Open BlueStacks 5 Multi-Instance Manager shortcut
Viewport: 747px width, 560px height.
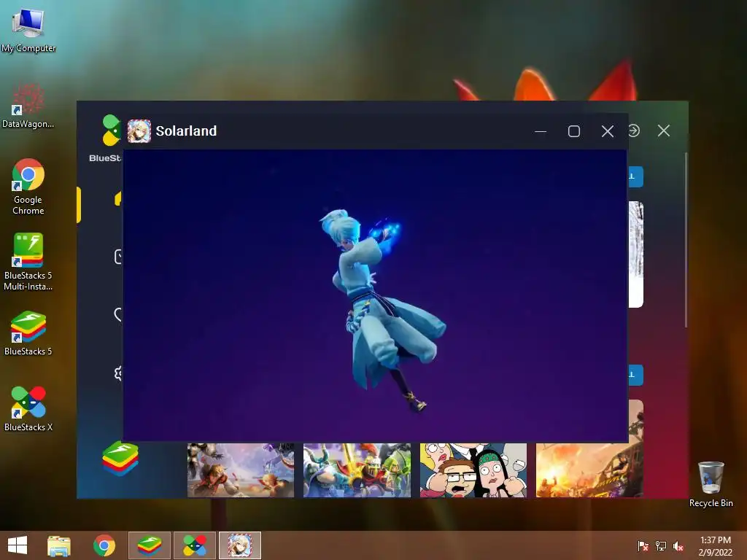[x=28, y=262]
